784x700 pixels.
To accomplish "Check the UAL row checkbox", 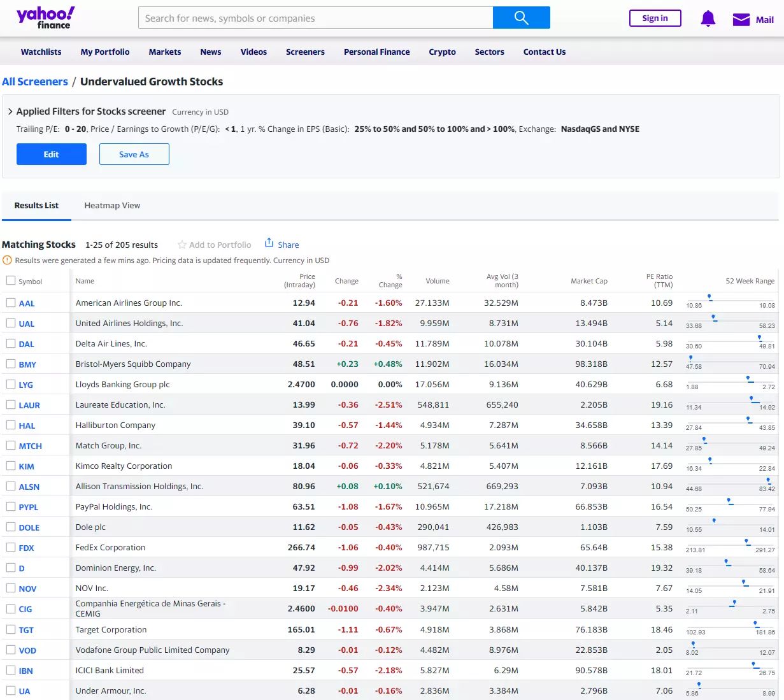I will [x=11, y=323].
